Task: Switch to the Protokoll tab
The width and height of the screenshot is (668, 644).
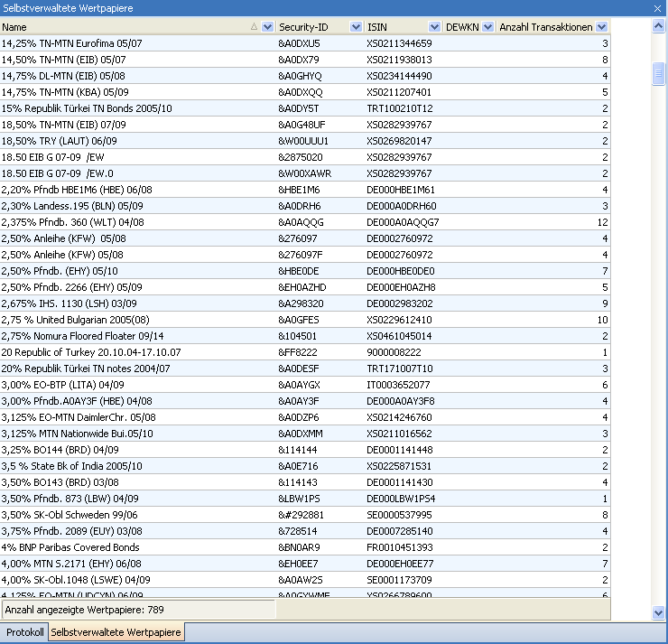Action: point(24,632)
